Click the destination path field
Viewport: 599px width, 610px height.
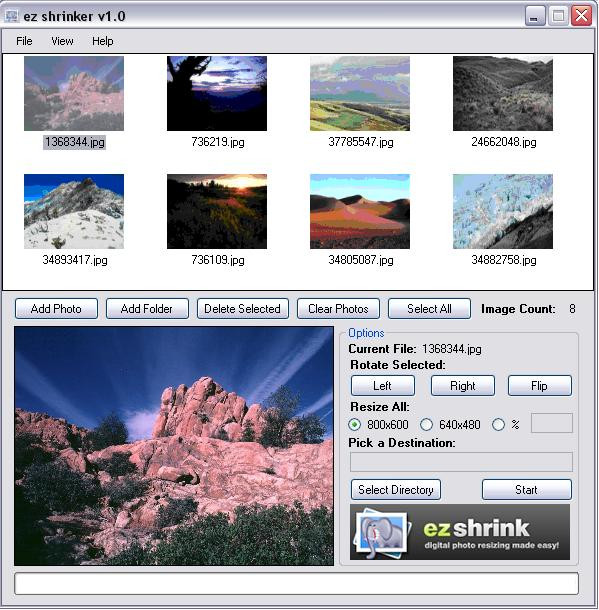coord(461,462)
